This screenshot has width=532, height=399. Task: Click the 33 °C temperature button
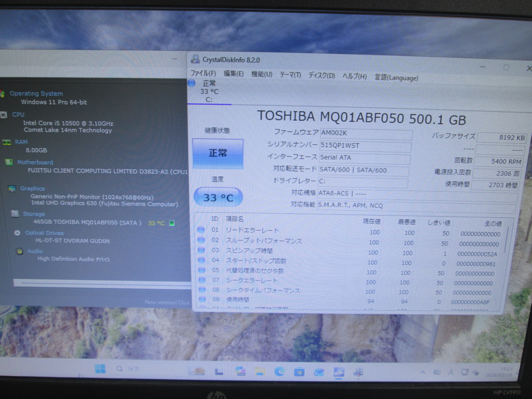click(218, 198)
